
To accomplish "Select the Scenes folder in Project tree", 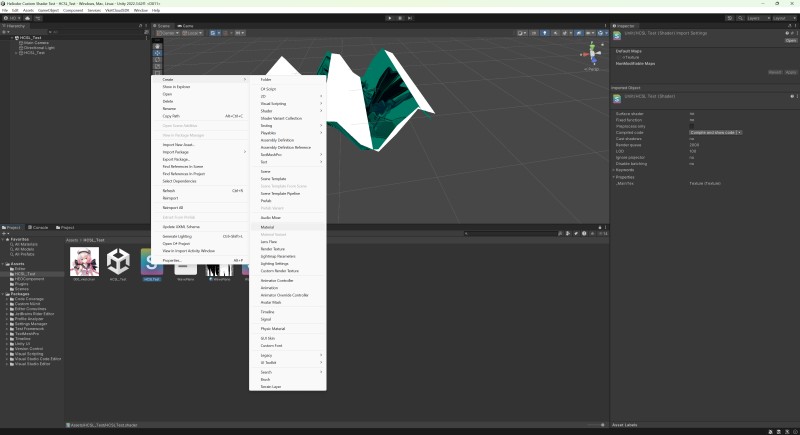I will tap(21, 289).
